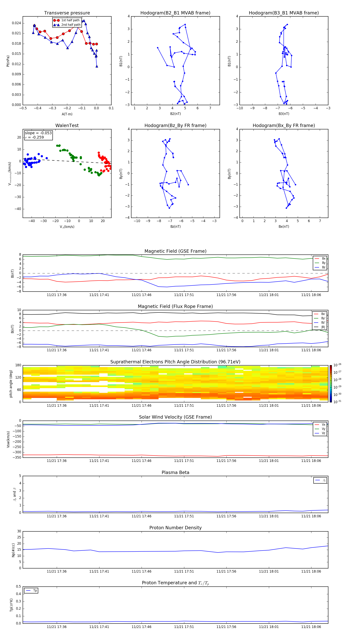This screenshot has width=351, height=644.
Task: Select the 'Vy' legend entry
Action: point(320,429)
